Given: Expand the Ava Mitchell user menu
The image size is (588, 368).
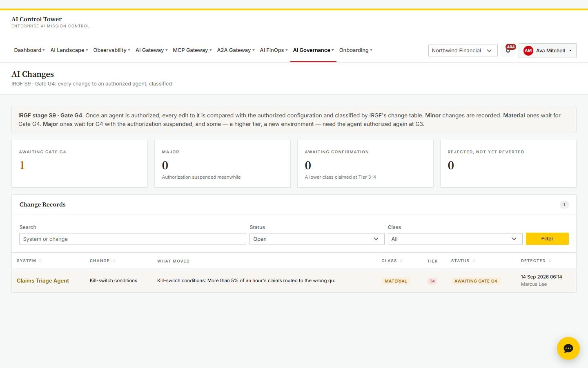Looking at the screenshot, I should (547, 51).
